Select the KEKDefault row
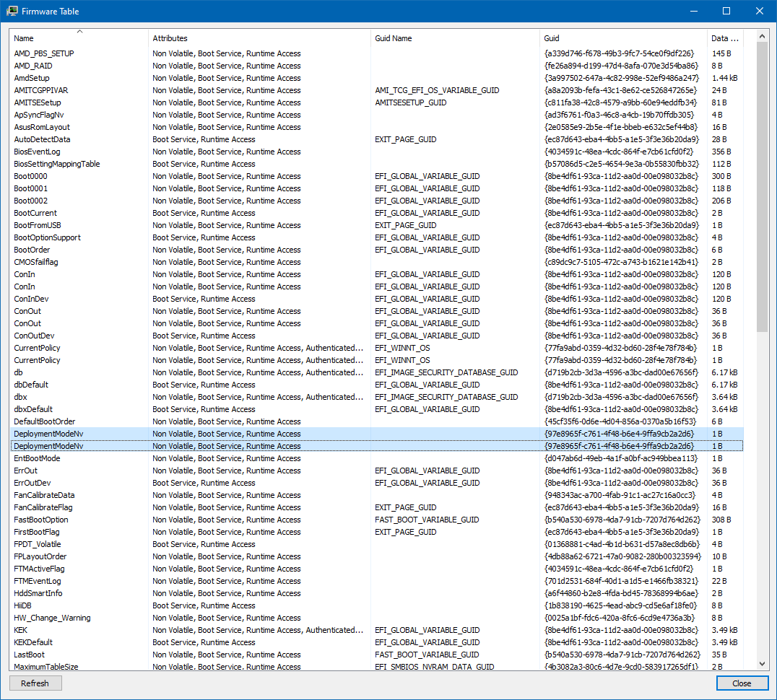Screen dimensions: 777x700 click(377, 642)
